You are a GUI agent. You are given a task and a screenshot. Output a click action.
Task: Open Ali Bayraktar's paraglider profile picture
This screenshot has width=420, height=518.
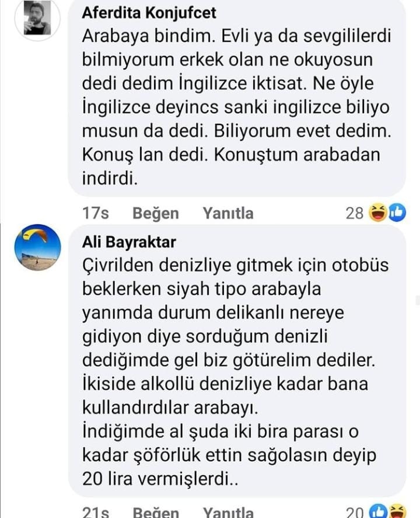(37, 248)
